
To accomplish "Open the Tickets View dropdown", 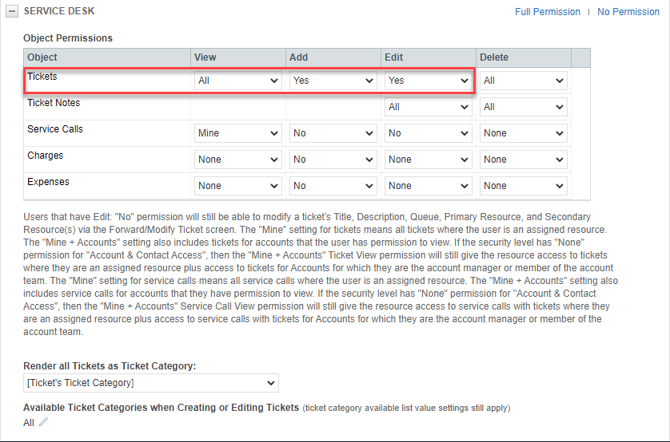I will 238,80.
